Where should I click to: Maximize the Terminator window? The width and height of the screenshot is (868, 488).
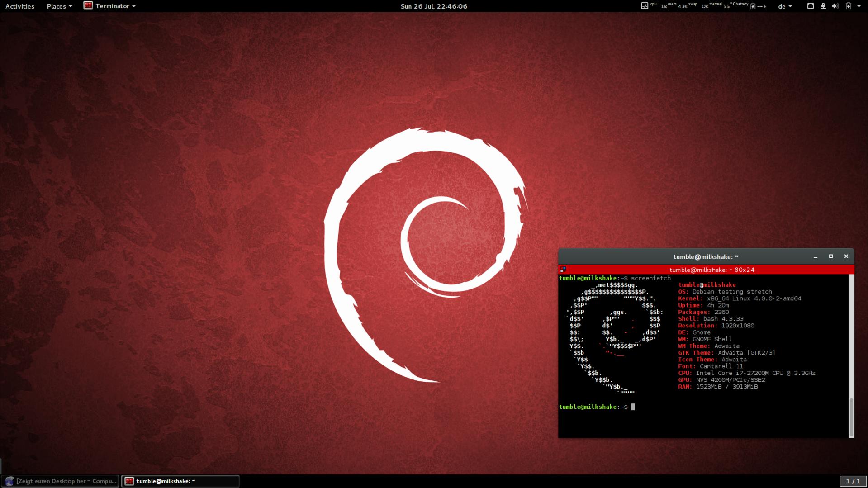click(831, 256)
